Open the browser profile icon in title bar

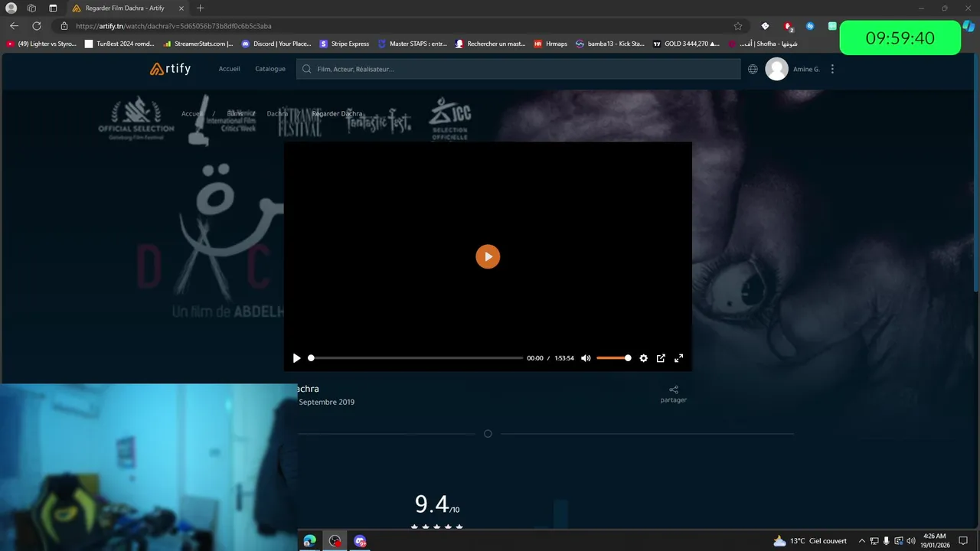tap(11, 8)
